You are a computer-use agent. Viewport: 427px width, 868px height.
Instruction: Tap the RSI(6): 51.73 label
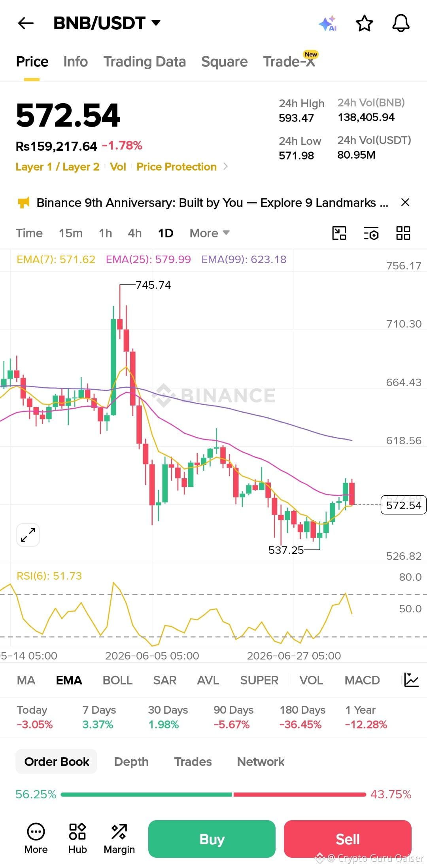coord(49,576)
